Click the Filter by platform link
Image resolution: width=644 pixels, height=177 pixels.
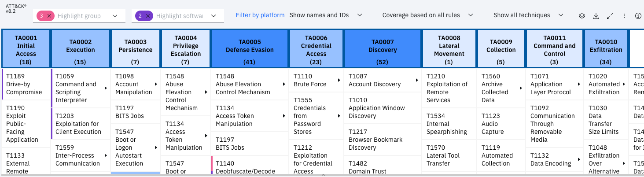pyautogui.click(x=260, y=15)
